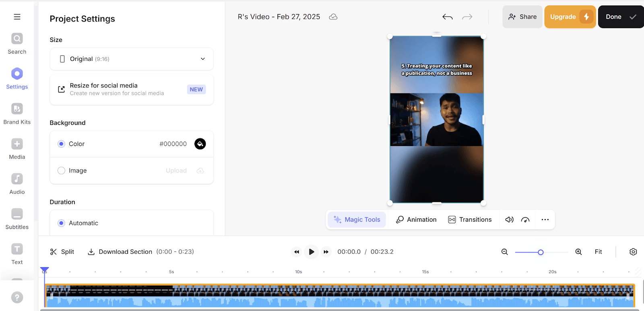Undo the last action

(448, 17)
